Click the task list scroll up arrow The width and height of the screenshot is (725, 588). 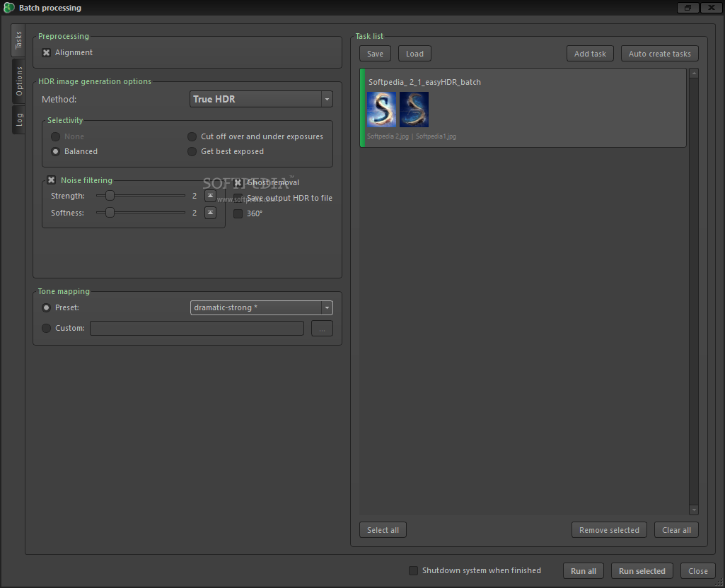(x=694, y=73)
